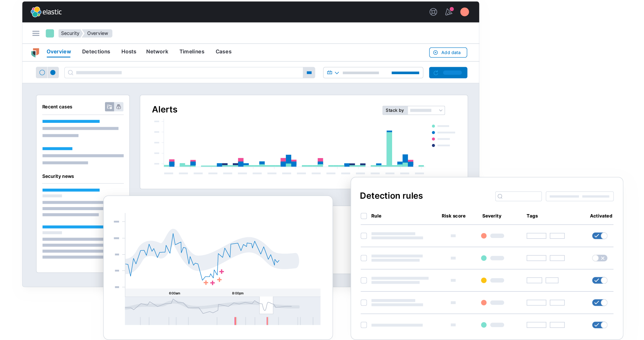This screenshot has width=644, height=340.
Task: Click the date range end link
Action: click(x=405, y=73)
